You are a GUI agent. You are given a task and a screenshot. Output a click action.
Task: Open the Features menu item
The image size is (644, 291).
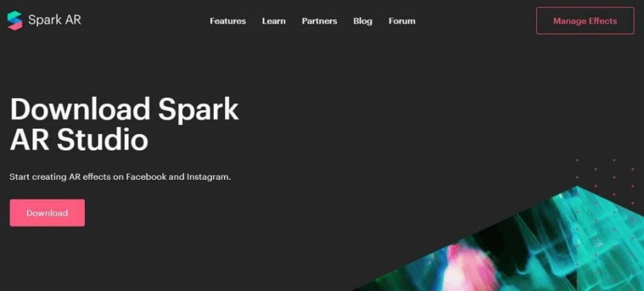point(228,21)
